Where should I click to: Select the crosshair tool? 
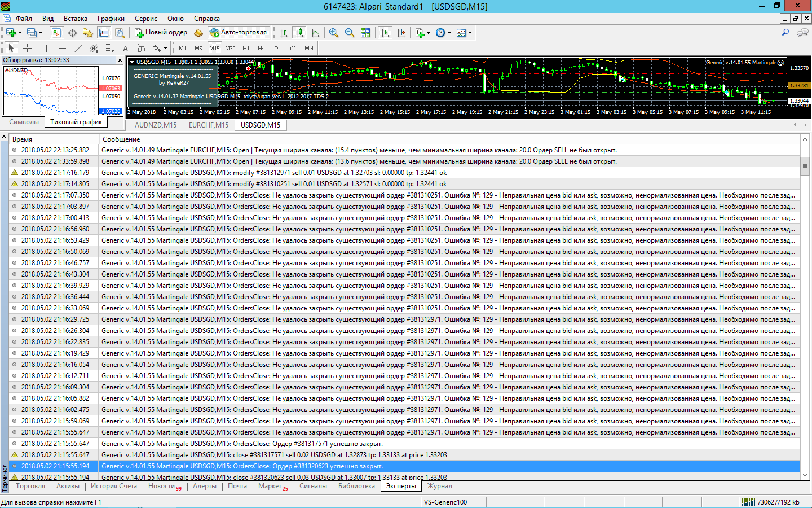coord(27,49)
